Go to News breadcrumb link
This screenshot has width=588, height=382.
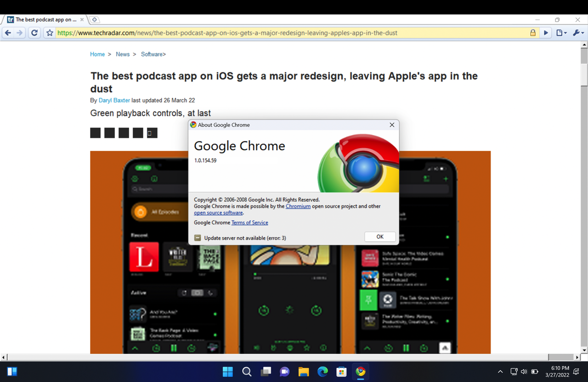[x=123, y=54]
